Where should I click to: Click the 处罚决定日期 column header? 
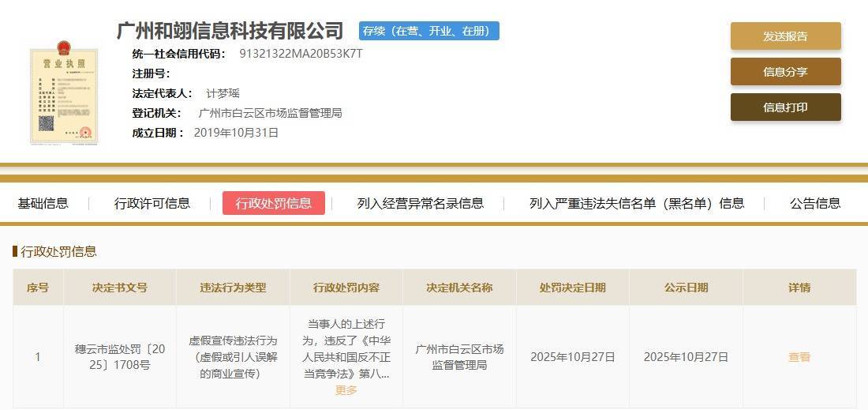click(x=572, y=288)
